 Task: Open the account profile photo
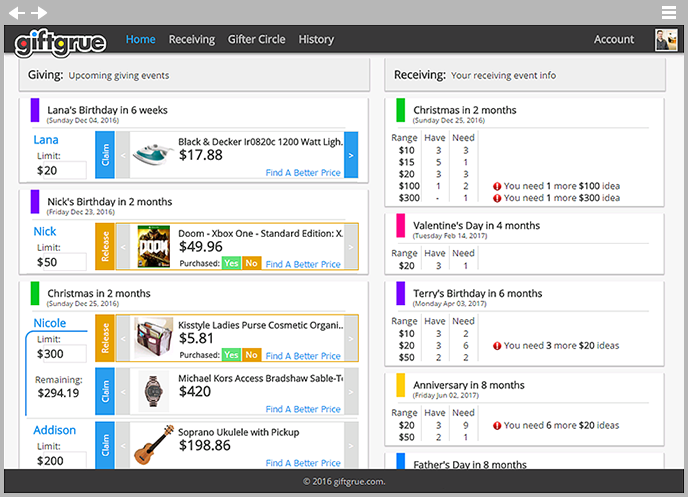(x=666, y=39)
